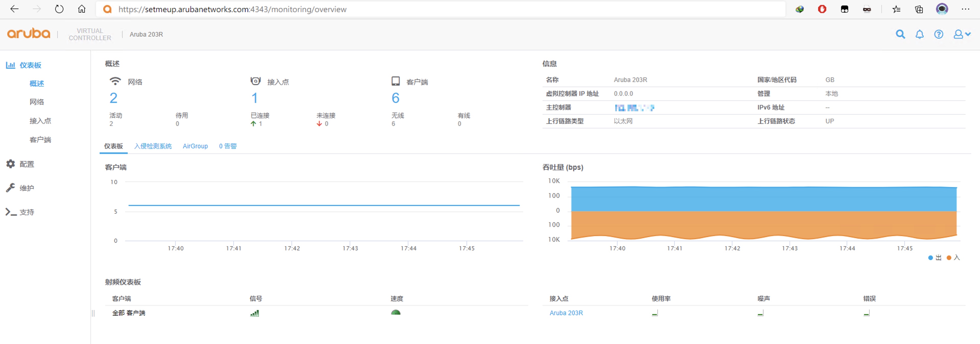Image resolution: width=980 pixels, height=344 pixels.
Task: Click the 仪表板 dashboard chart icon in sidebar
Action: (11, 65)
